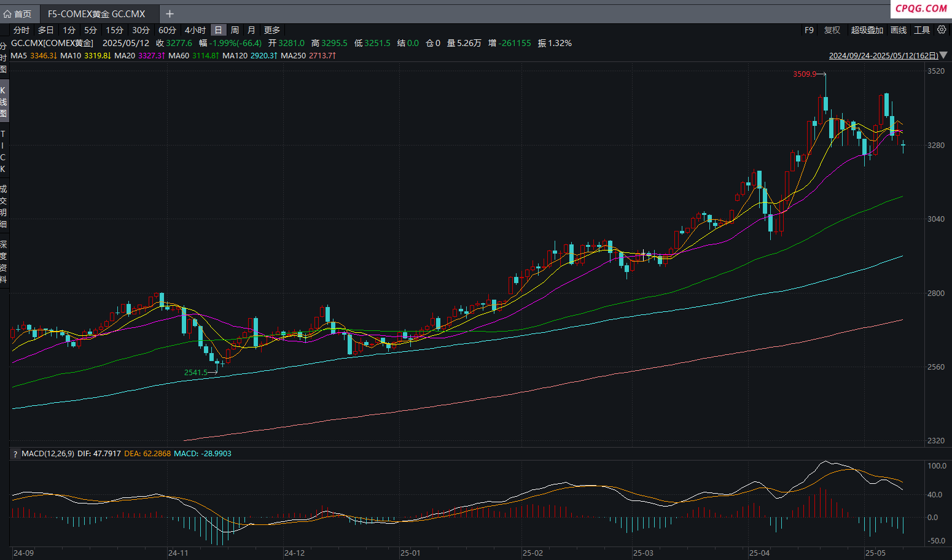The width and height of the screenshot is (952, 560).
Task: Switch to 周 weekly period
Action: tap(235, 30)
